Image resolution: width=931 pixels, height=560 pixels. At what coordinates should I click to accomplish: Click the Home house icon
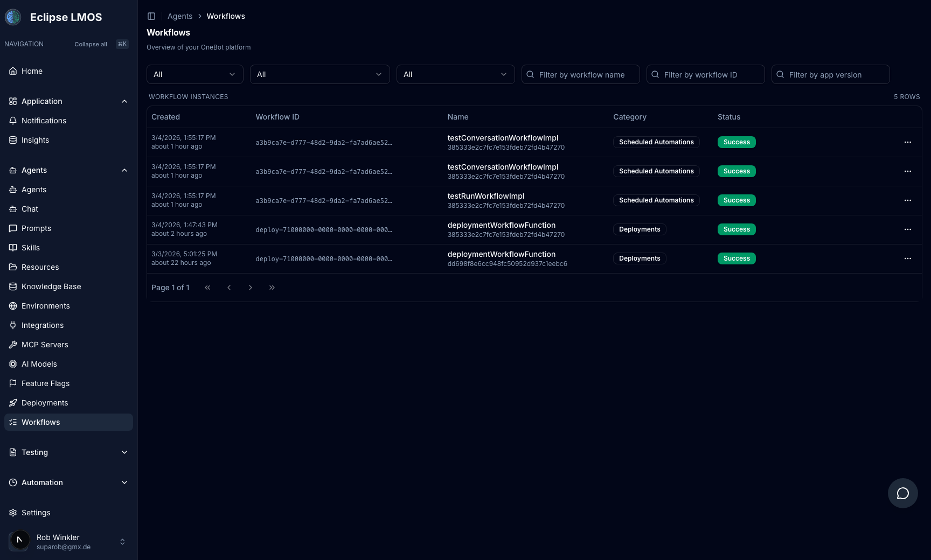(13, 71)
